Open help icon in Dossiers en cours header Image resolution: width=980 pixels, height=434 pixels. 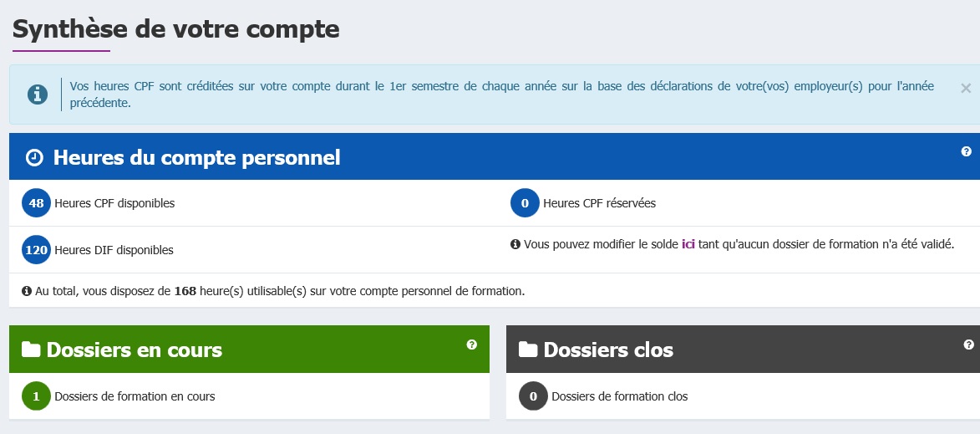click(x=472, y=345)
